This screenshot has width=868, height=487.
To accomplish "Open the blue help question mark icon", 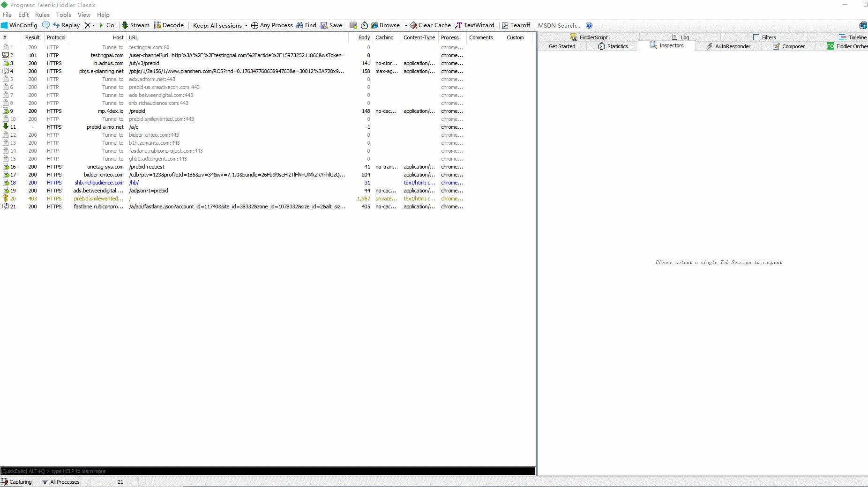I will click(589, 25).
